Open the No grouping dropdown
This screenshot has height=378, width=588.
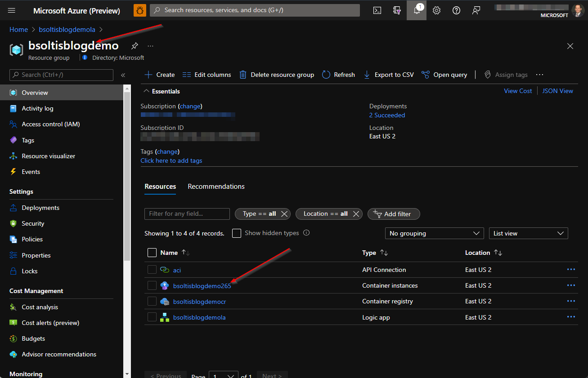(434, 233)
